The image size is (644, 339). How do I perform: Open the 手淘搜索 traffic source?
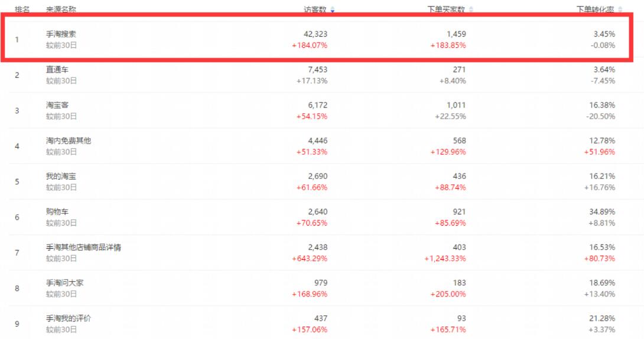(61, 34)
